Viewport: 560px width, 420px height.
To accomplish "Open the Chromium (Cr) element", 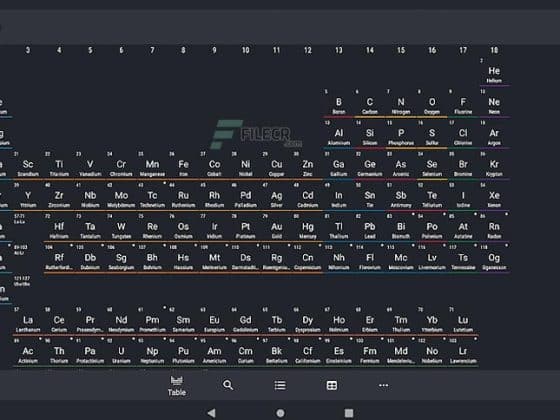I will 121,166.
